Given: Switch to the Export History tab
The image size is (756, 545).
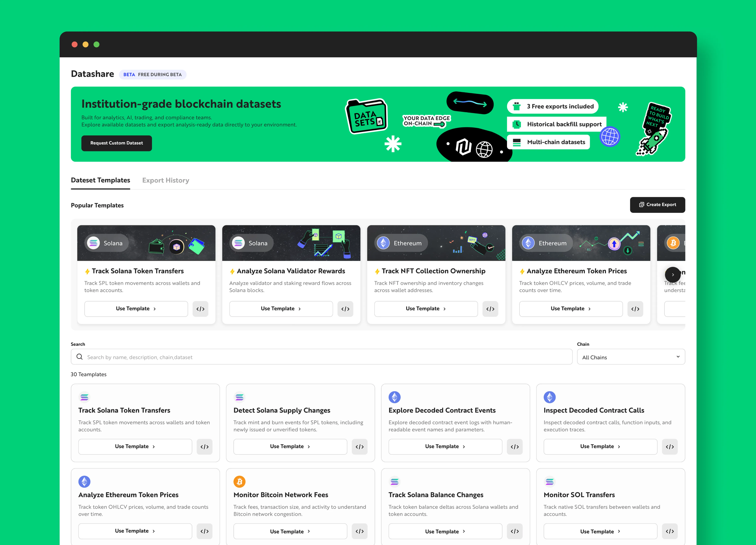Looking at the screenshot, I should (x=166, y=180).
